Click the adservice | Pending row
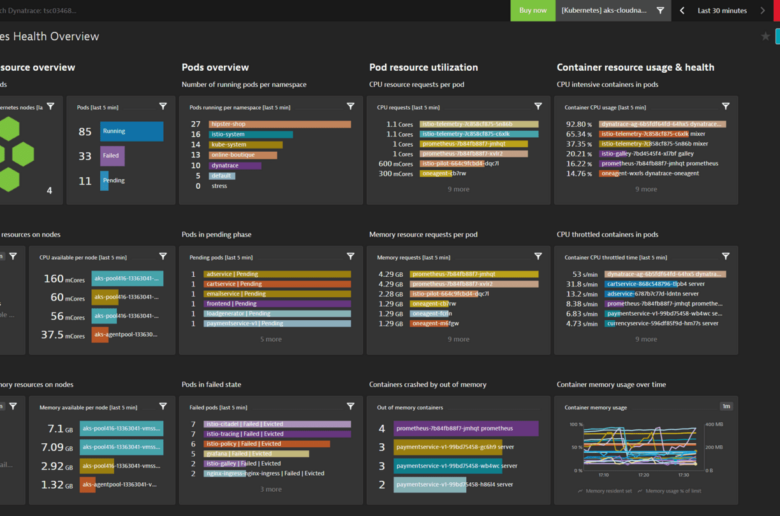The height and width of the screenshot is (516, 780). coord(271,274)
